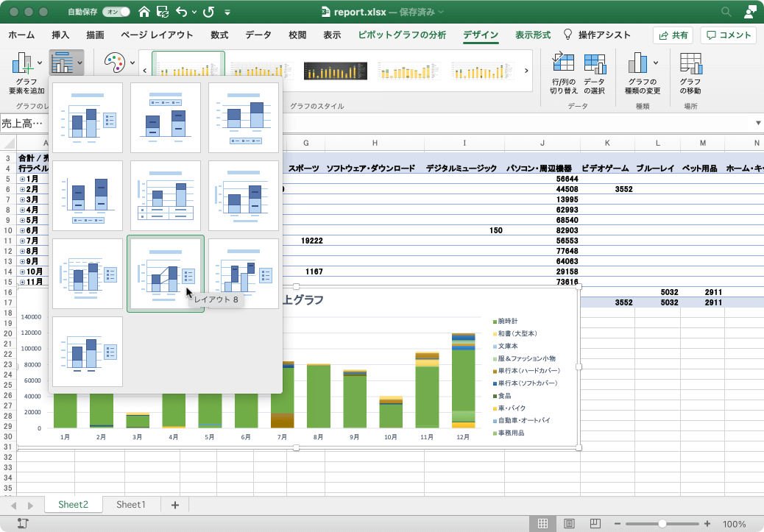Open the 数式 ribbon tab
764x532 pixels.
[219, 35]
